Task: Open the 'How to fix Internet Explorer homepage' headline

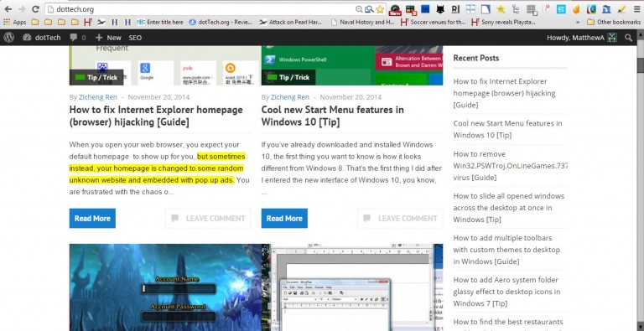Action: click(156, 116)
